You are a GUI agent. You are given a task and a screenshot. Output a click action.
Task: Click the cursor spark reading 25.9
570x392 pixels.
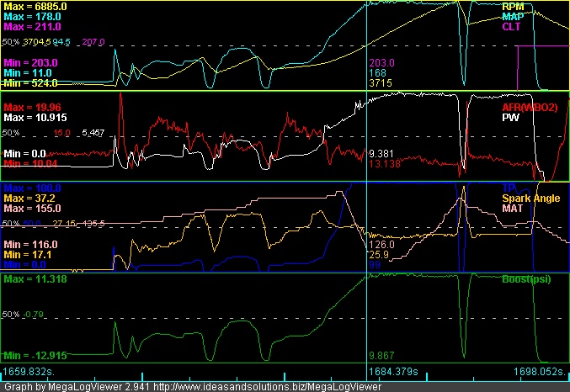click(x=379, y=255)
